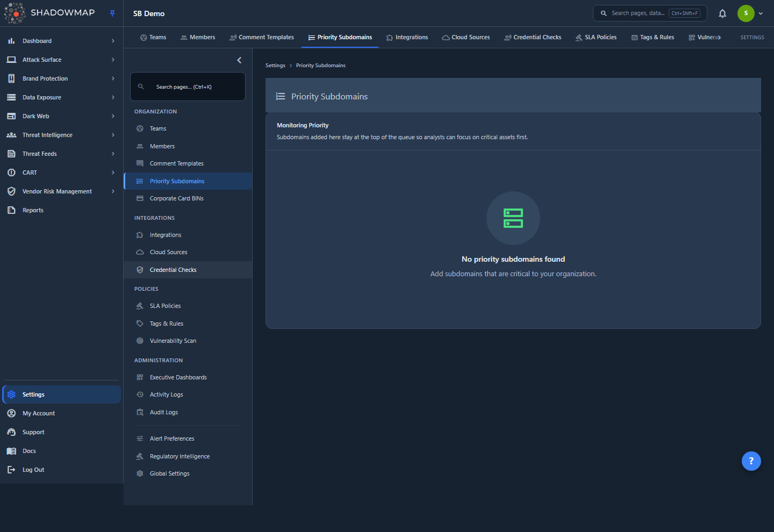This screenshot has width=774, height=532.
Task: Switch to the Members tab
Action: pos(198,37)
